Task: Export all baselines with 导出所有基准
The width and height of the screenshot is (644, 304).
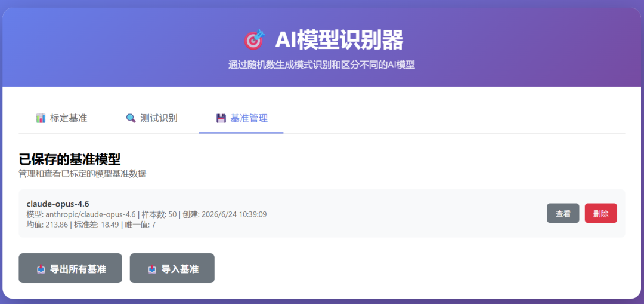Action: click(x=70, y=268)
